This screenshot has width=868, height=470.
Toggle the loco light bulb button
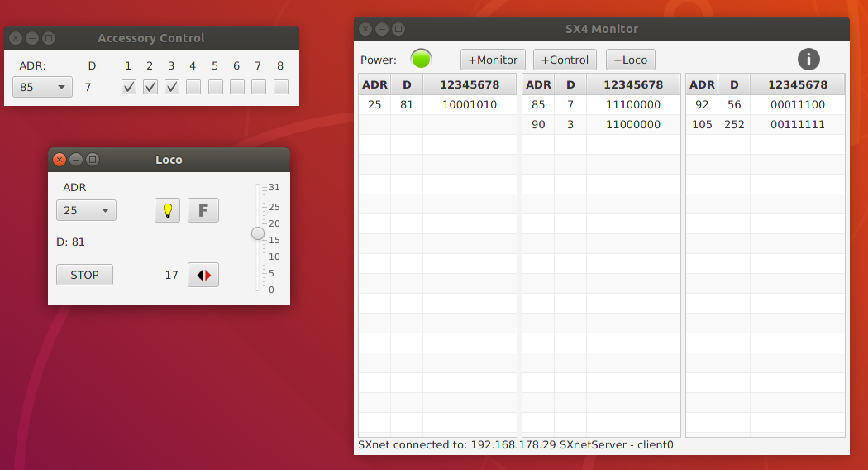click(167, 210)
